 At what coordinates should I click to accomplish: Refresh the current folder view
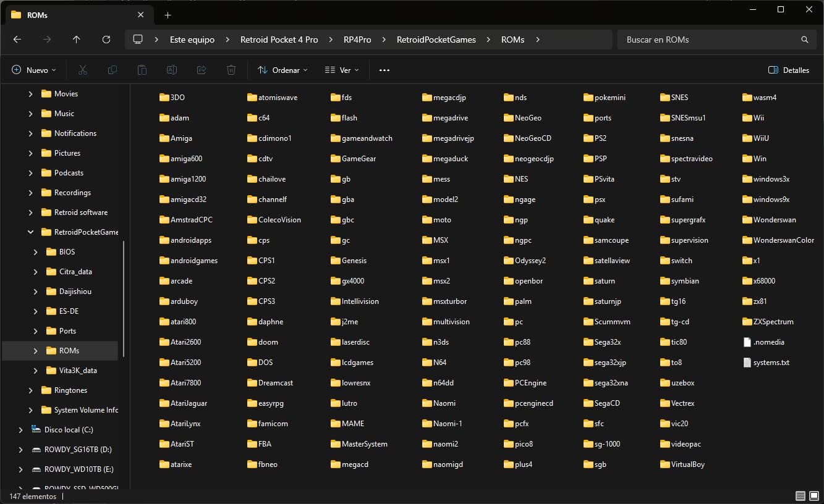(106, 40)
